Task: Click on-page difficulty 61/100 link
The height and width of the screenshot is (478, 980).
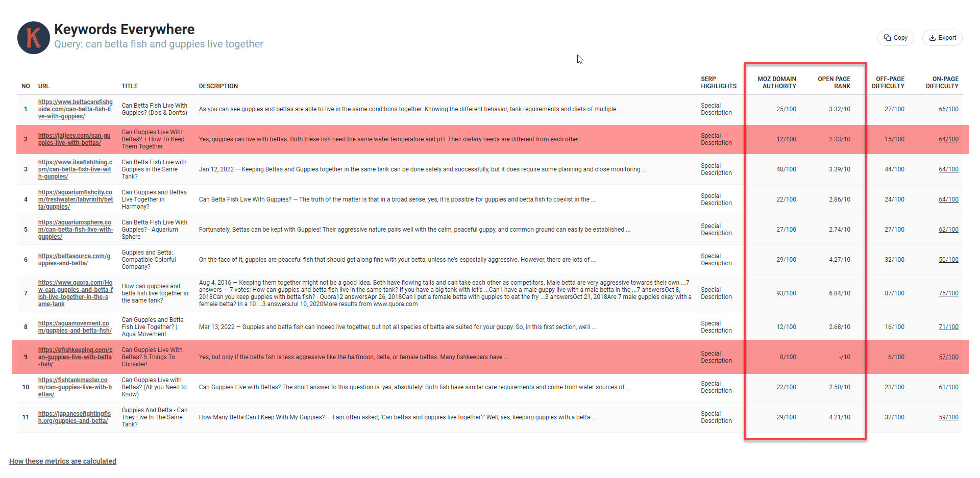Action: coord(948,387)
